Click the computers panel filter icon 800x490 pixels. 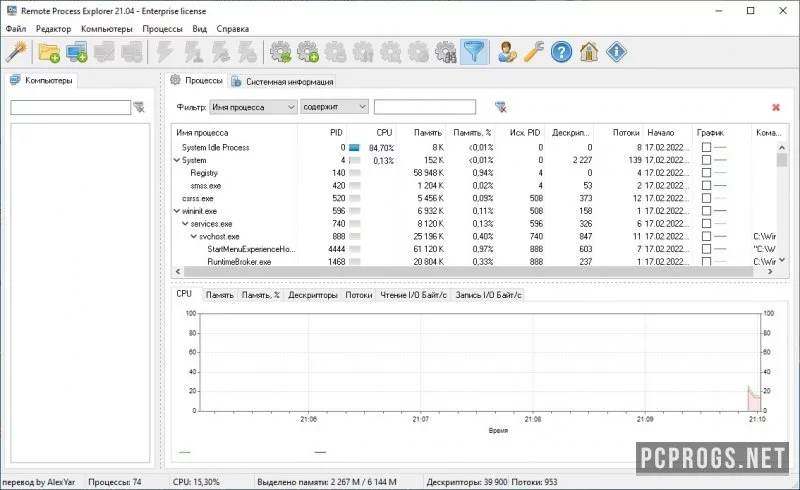coord(139,107)
